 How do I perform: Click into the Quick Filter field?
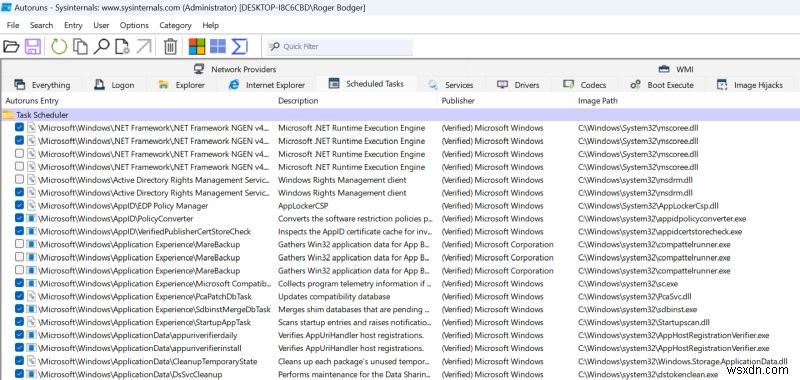click(x=339, y=46)
